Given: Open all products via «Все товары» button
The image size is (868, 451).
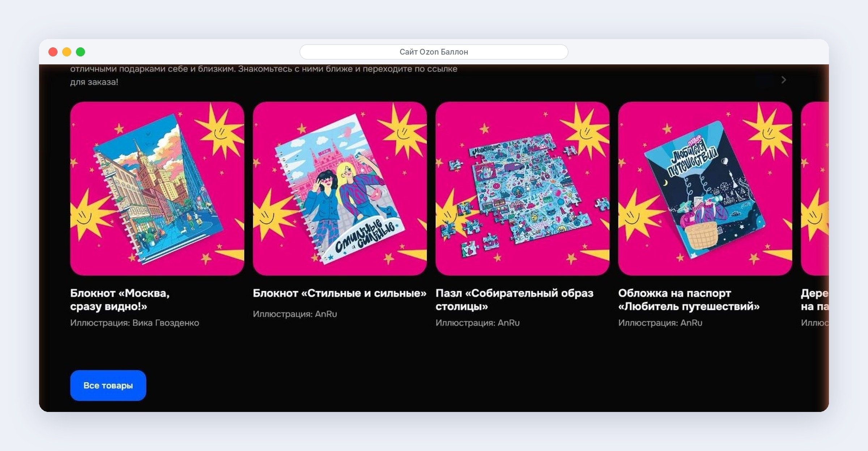Looking at the screenshot, I should [x=108, y=386].
